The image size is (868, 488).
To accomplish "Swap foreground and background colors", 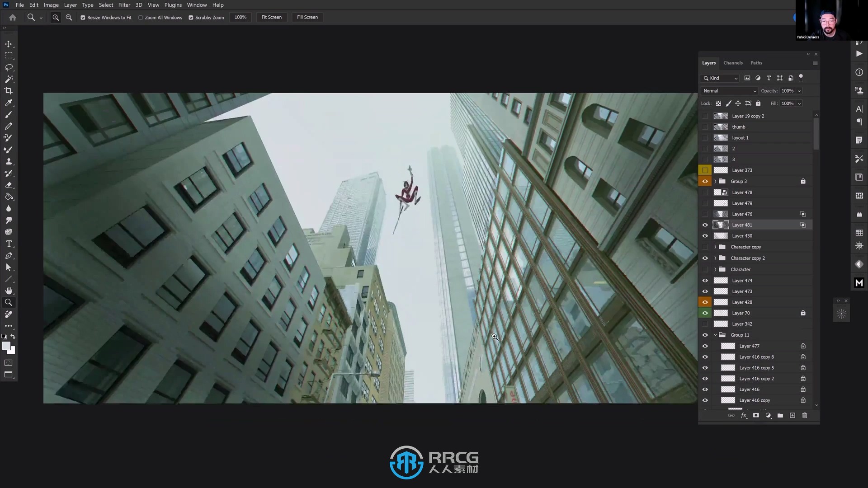I will point(13,337).
